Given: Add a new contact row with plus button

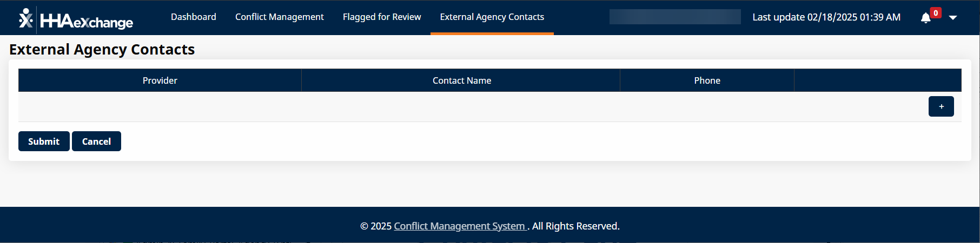Looking at the screenshot, I should 941,106.
